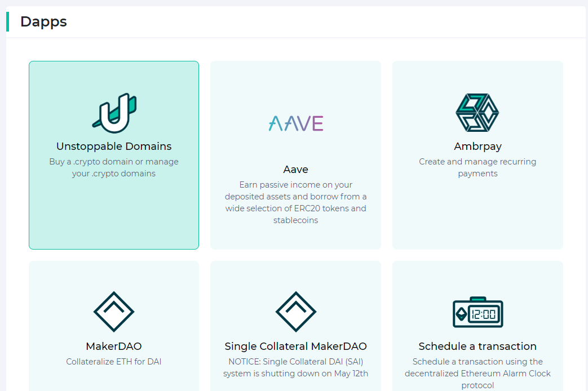Screen dimensions: 588x391
Task: Click the Ambrpay cube logo
Action: tap(478, 113)
